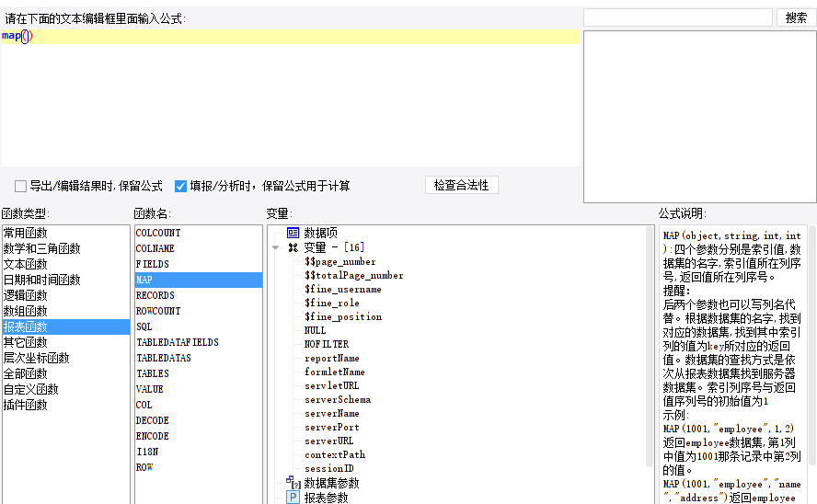Select the contextPath variable
The image size is (817, 504).
(335, 454)
